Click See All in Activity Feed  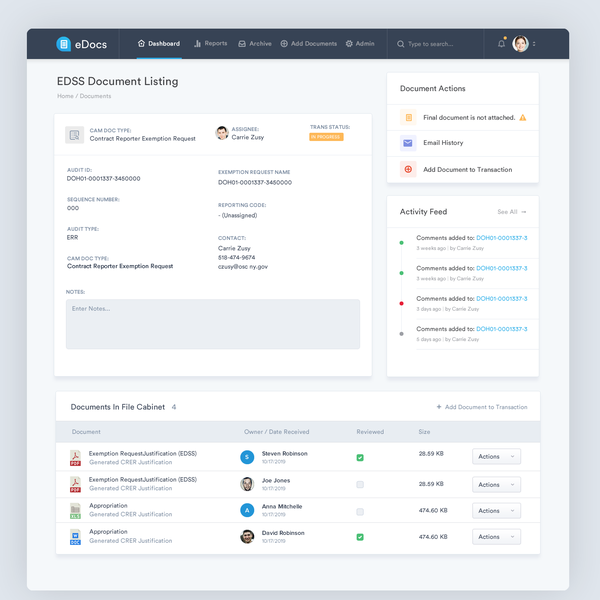coord(507,212)
